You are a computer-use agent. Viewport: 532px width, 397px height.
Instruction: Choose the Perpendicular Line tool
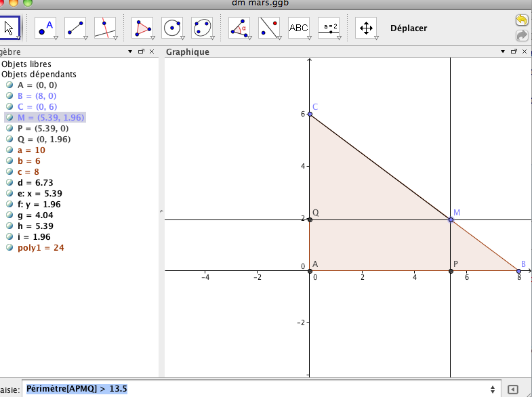point(105,28)
